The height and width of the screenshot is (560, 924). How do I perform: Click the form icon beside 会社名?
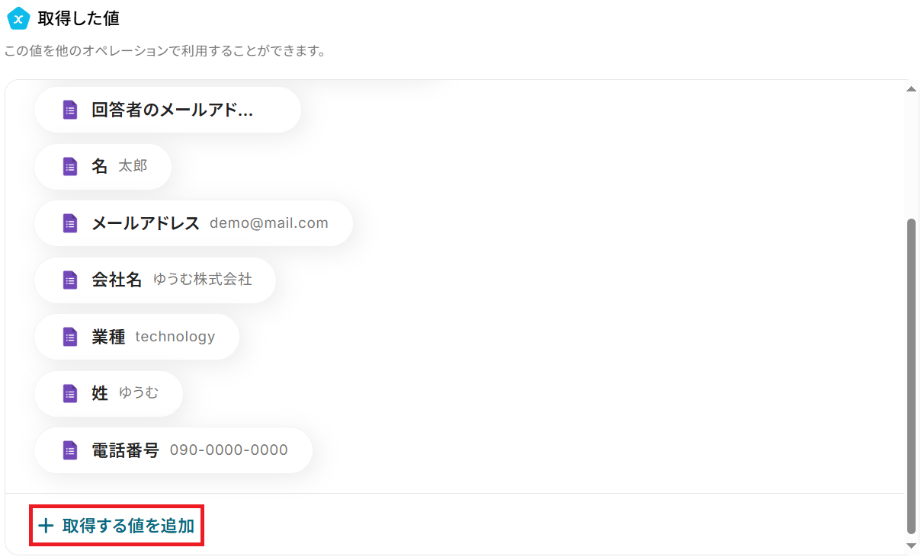click(x=70, y=280)
